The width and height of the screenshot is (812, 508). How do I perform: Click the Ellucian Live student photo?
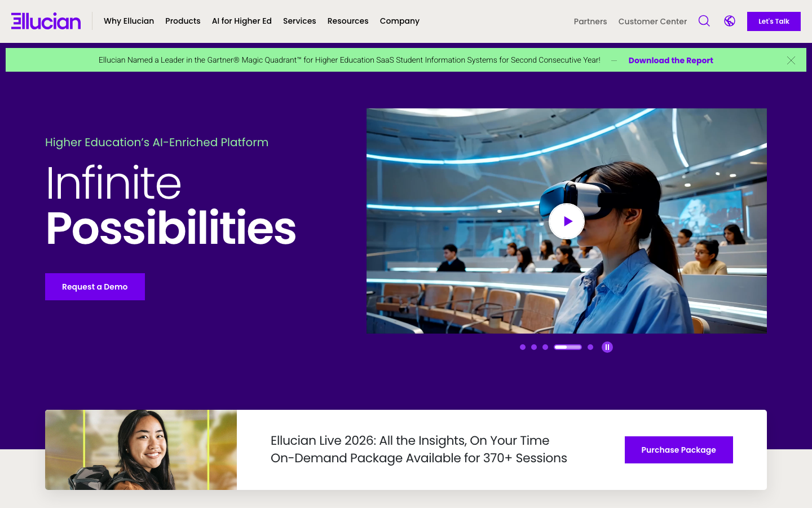pyautogui.click(x=141, y=450)
